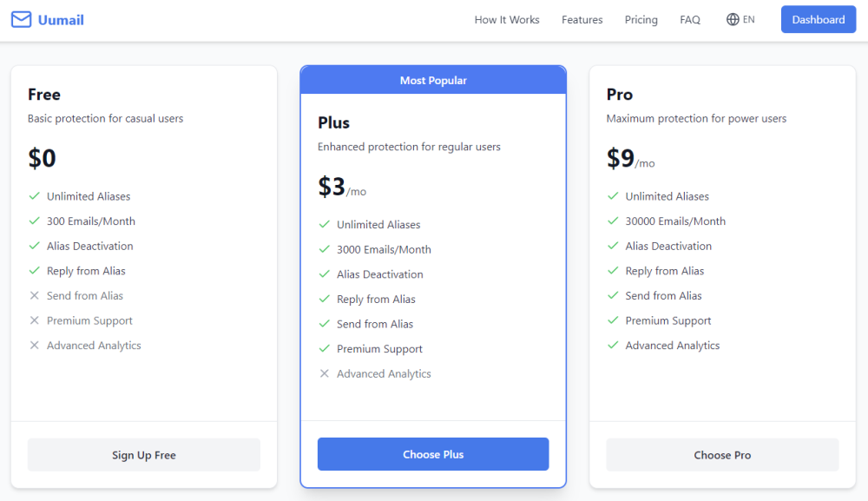Viewport: 868px width, 501px height.
Task: Click the checkmark beside Pro Premium Support
Action: point(613,320)
